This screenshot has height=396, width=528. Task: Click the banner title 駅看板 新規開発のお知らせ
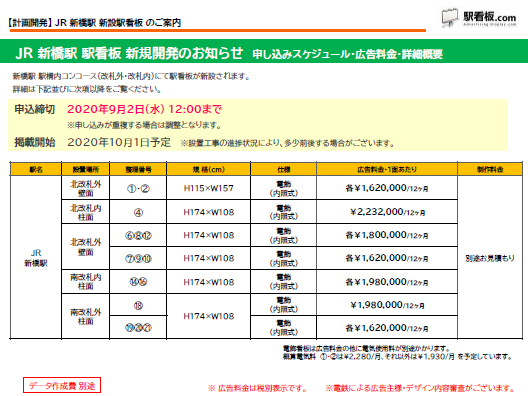pyautogui.click(x=162, y=53)
